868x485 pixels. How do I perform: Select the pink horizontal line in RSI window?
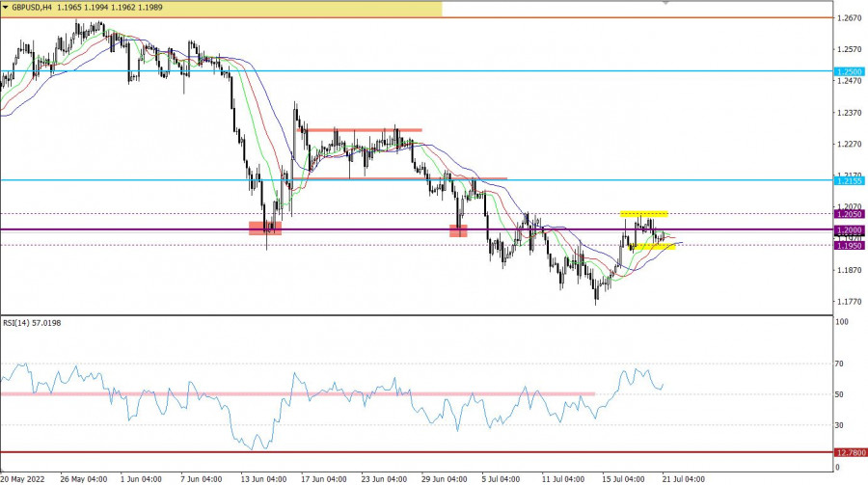coord(297,394)
